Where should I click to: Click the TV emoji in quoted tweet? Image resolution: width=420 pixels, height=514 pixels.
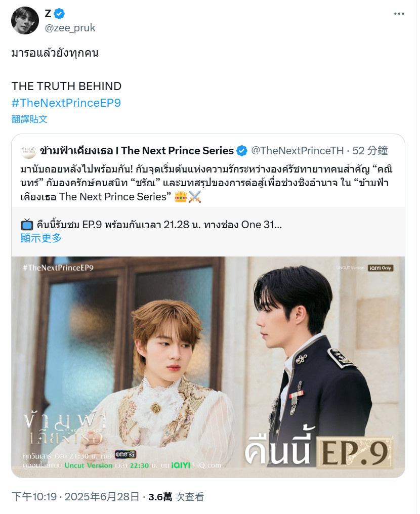point(27,225)
